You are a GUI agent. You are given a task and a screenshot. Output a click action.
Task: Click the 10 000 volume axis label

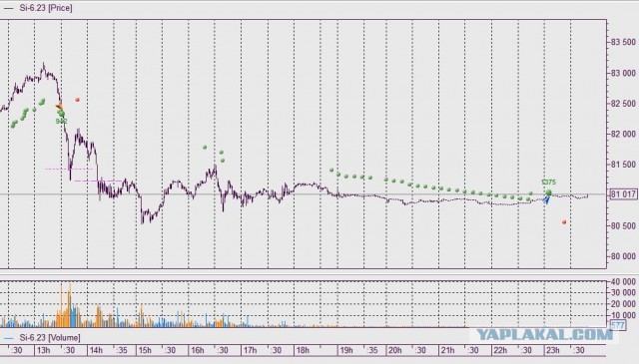623,315
